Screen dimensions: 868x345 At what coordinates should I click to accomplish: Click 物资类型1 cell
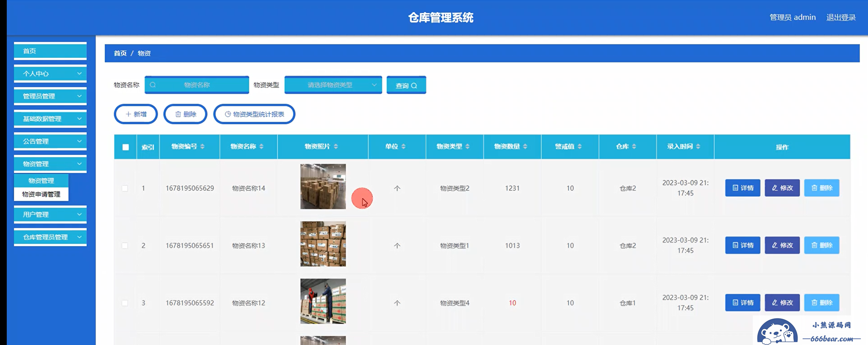click(x=454, y=246)
